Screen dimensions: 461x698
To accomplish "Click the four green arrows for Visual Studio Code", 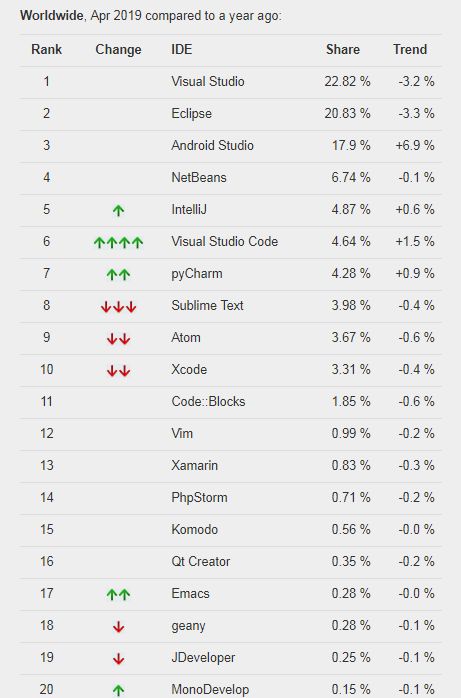I will point(118,242).
